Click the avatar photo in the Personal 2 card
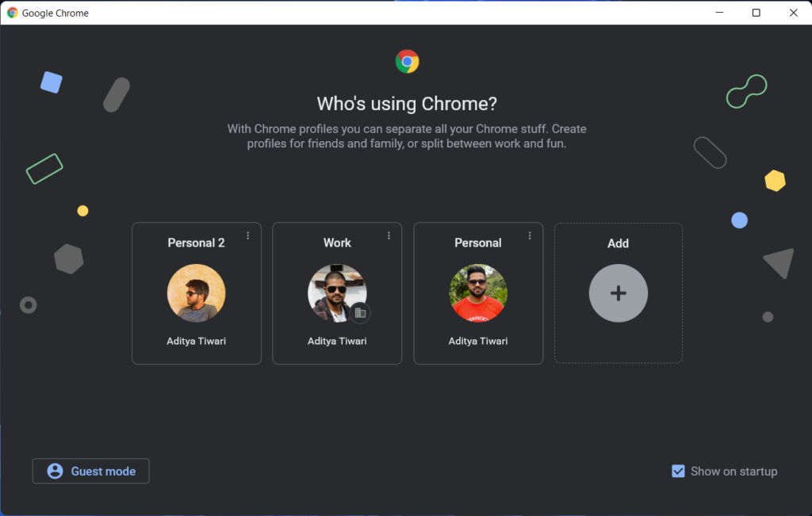 tap(196, 292)
